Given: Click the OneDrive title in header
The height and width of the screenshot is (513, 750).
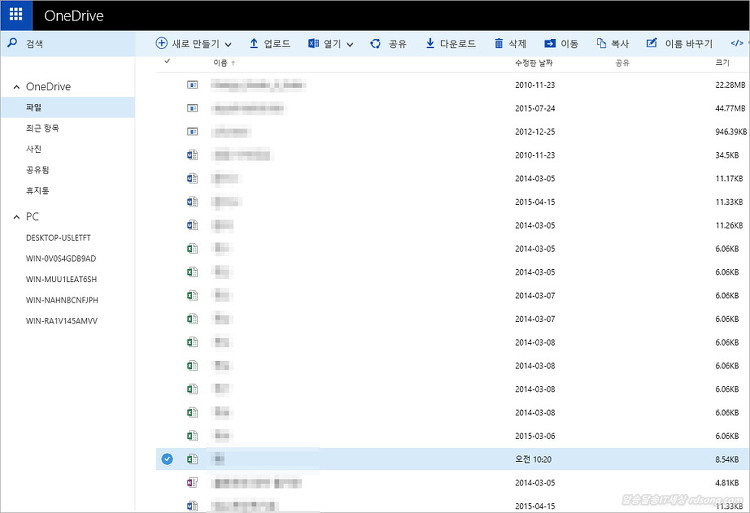Looking at the screenshot, I should click(x=74, y=16).
